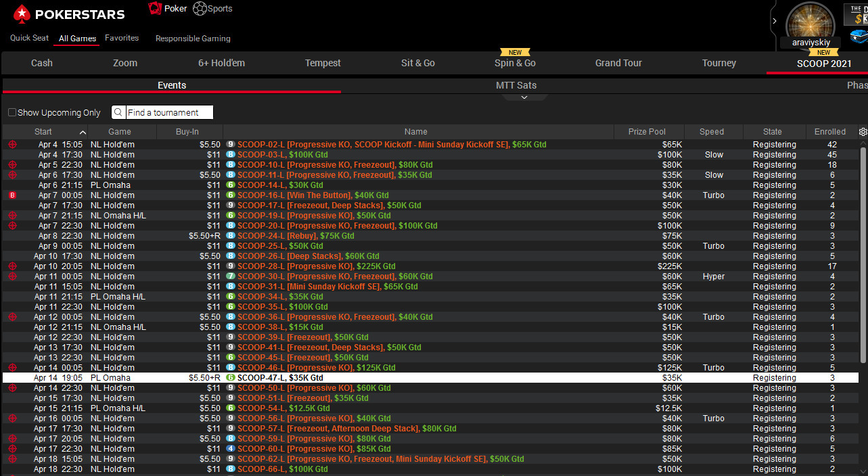Open the Sit & Go tab
Viewport: 868px width, 476px height.
tap(418, 63)
